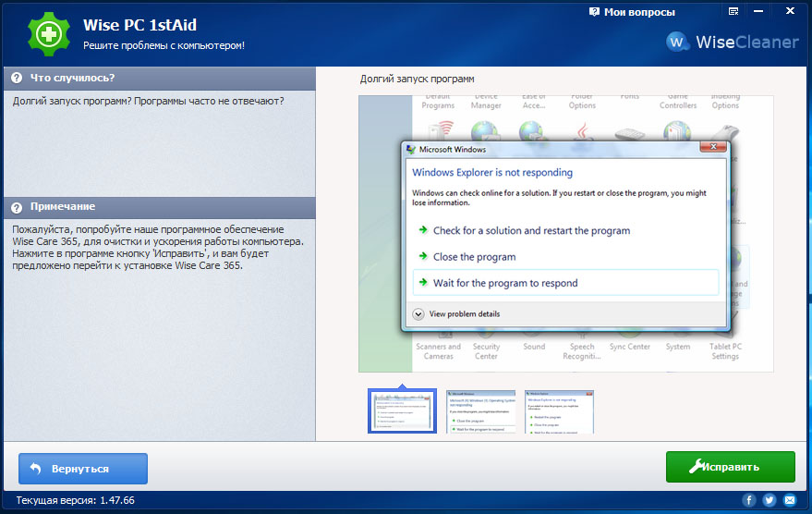
Task: Minimize the Wise PC 1stAid window
Action: [x=758, y=11]
